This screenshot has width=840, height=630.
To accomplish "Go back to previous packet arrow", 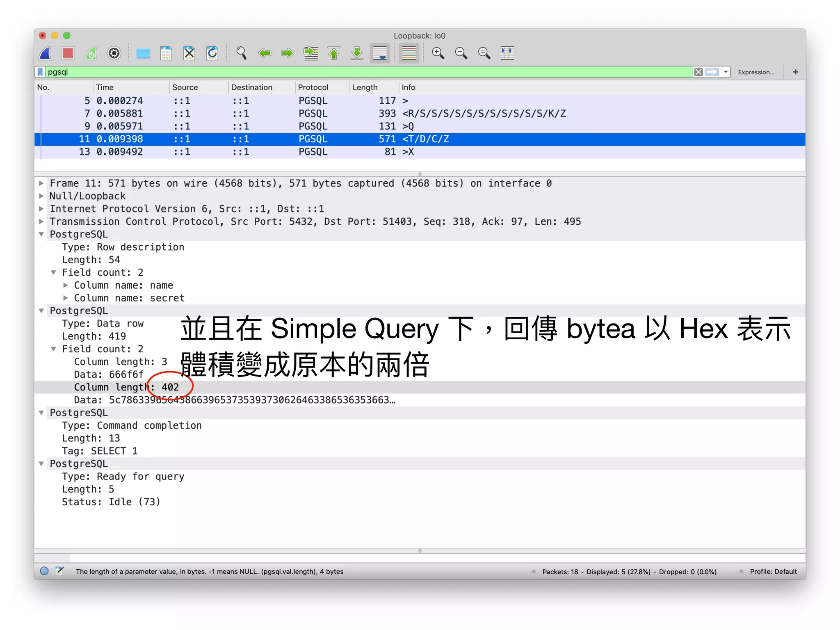I will [265, 53].
